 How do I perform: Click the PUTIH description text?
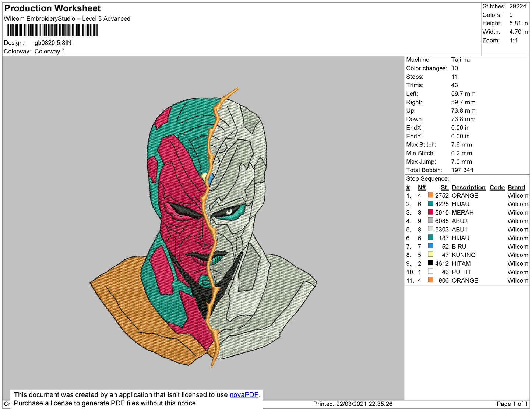461,272
